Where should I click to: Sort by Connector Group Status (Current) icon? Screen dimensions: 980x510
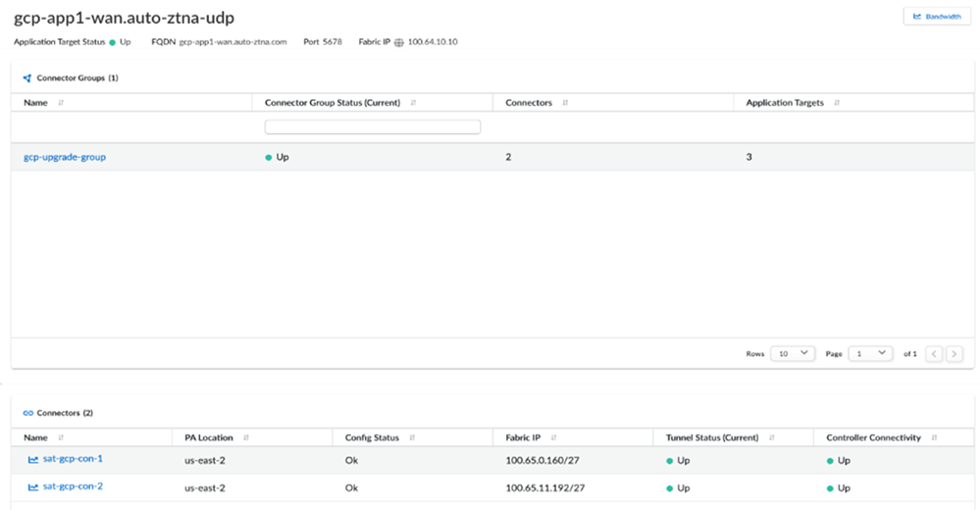[x=413, y=103]
